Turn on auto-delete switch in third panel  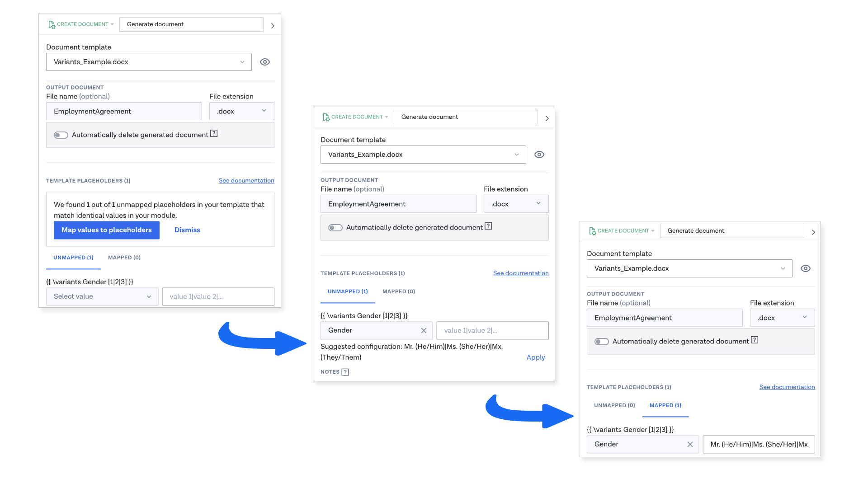click(601, 342)
